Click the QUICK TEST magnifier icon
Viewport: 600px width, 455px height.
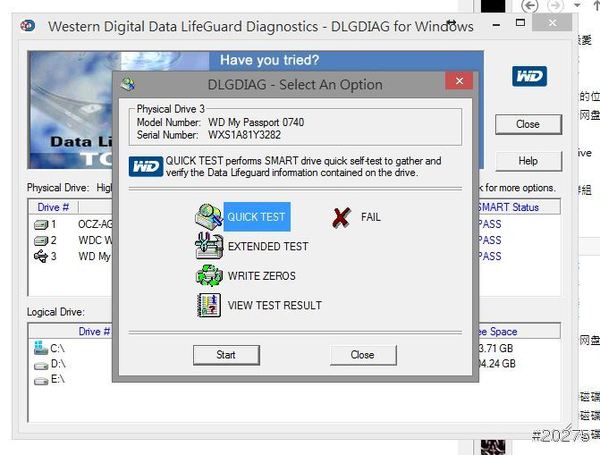click(209, 217)
